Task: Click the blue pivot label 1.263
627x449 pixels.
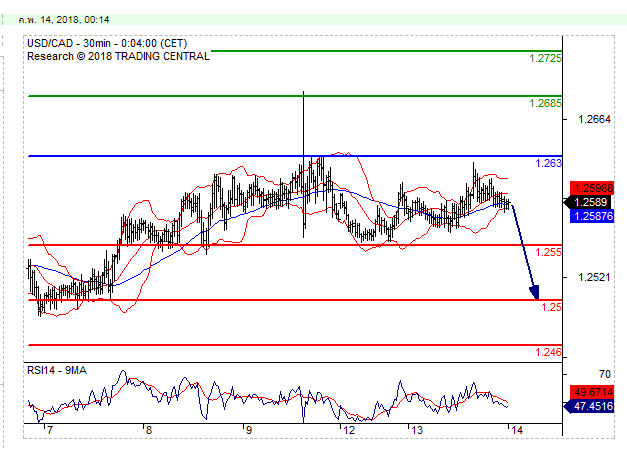Action: click(x=549, y=163)
